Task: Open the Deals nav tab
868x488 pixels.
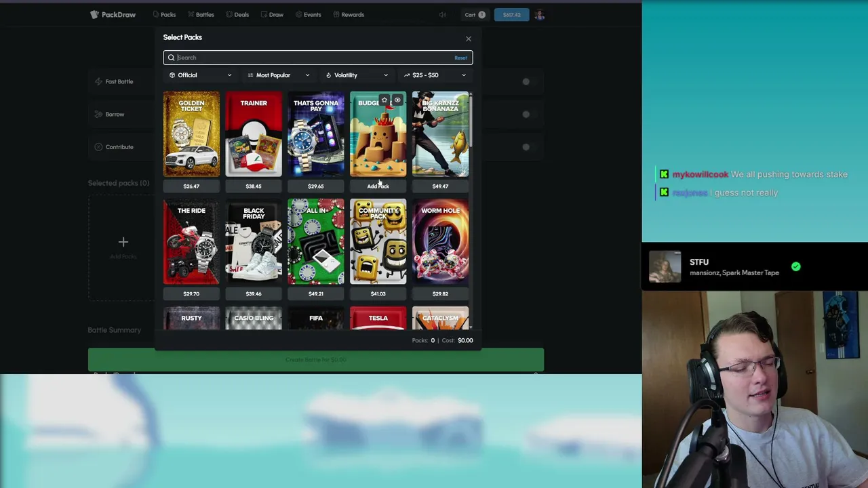Action: [237, 14]
